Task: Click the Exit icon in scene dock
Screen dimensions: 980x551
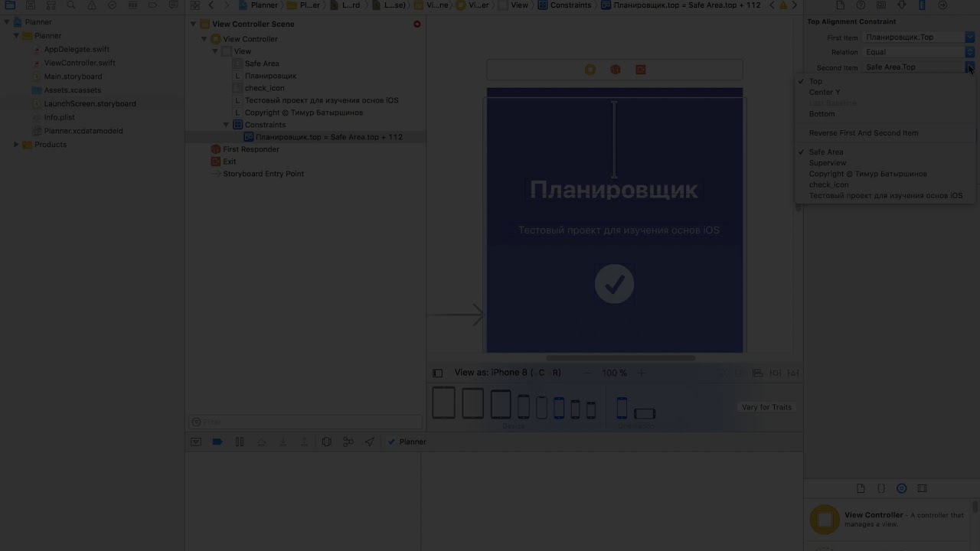Action: 641,70
